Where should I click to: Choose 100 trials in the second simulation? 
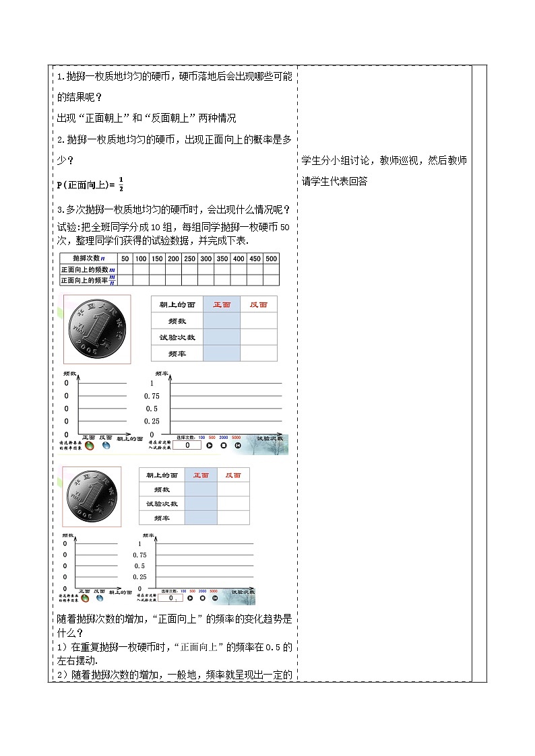click(183, 590)
